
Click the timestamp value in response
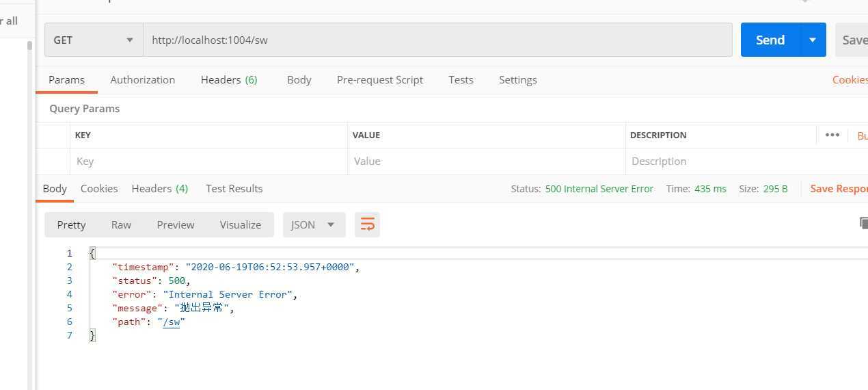pos(270,267)
